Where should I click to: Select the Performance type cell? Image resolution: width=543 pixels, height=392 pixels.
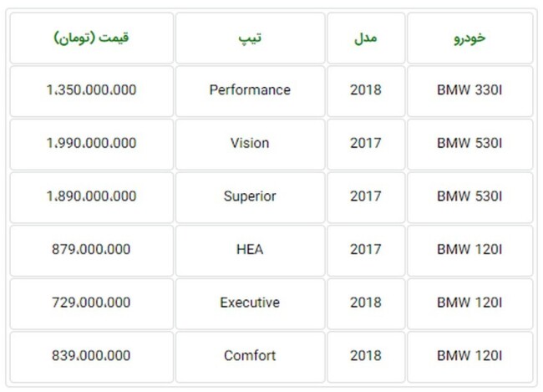tap(250, 91)
